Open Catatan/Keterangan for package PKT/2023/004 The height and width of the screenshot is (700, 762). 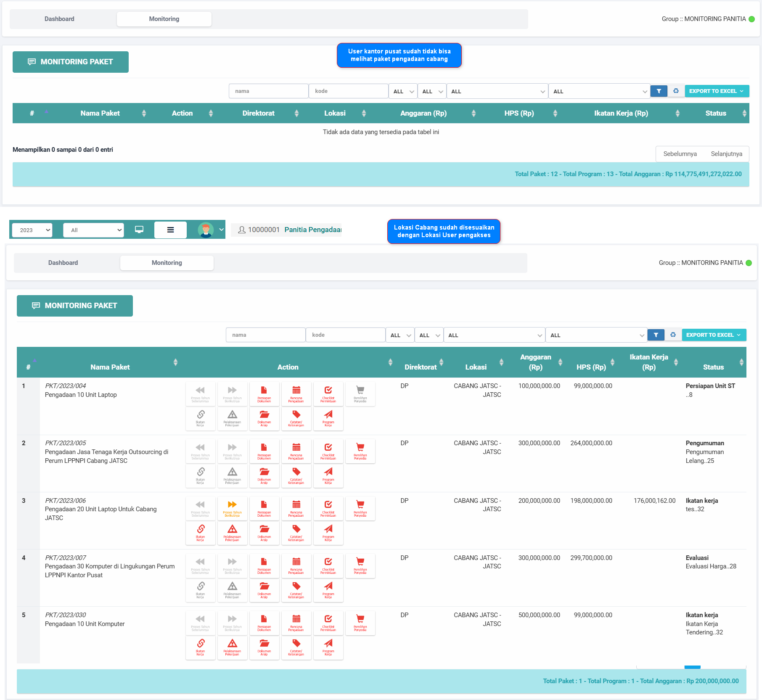(296, 418)
